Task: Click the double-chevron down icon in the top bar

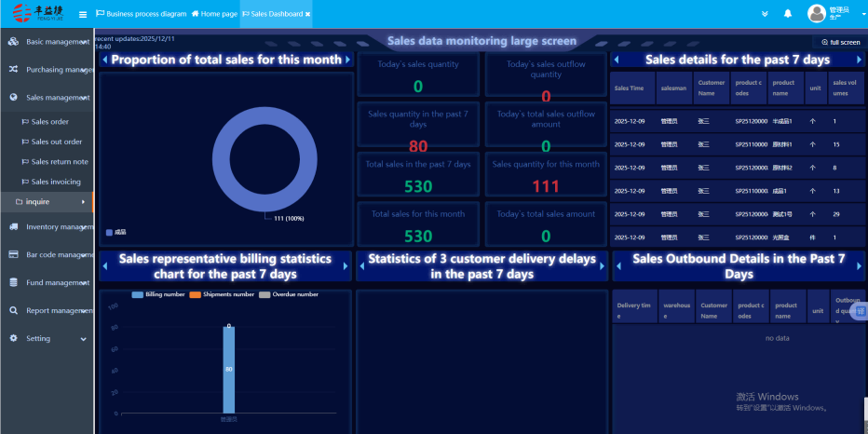Action: (x=765, y=14)
